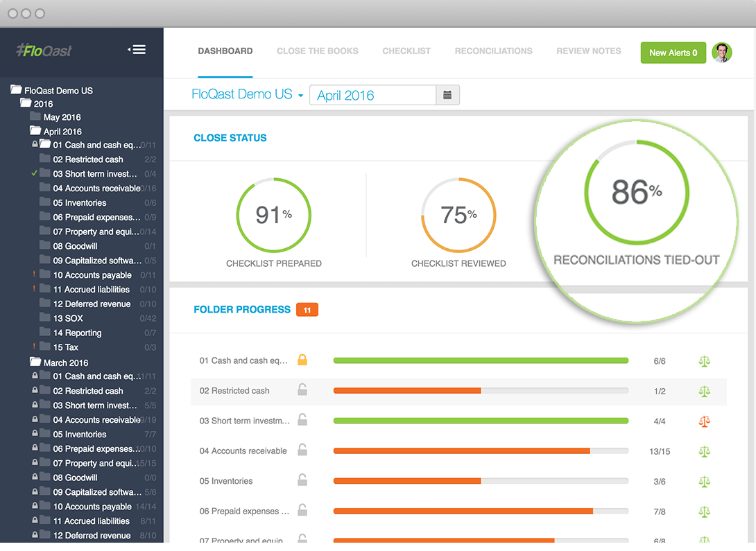Switch to the Reconciliations tab

pyautogui.click(x=493, y=51)
